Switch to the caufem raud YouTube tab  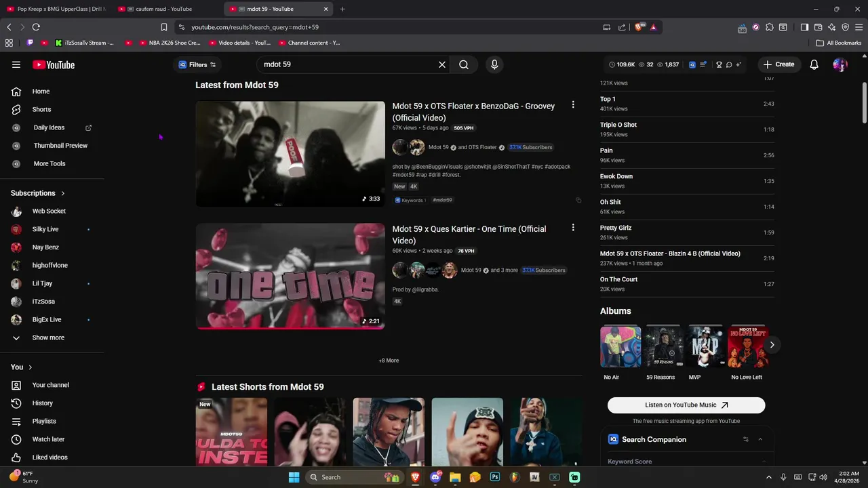167,9
